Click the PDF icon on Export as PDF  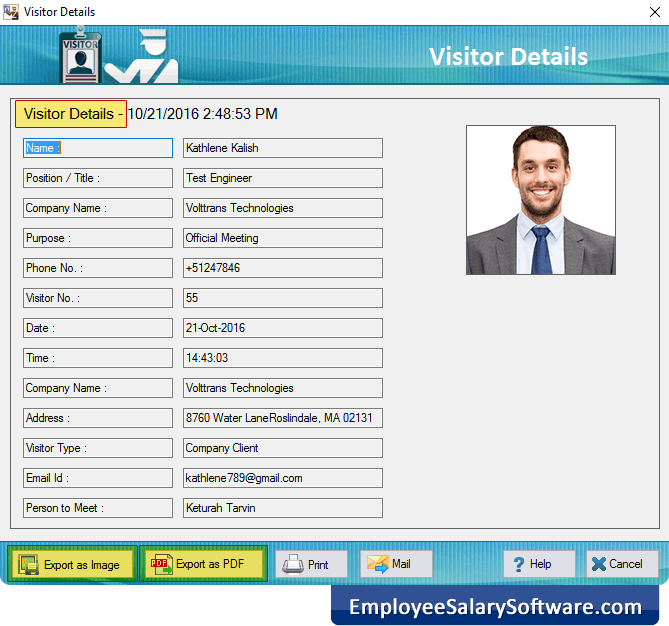(x=161, y=564)
